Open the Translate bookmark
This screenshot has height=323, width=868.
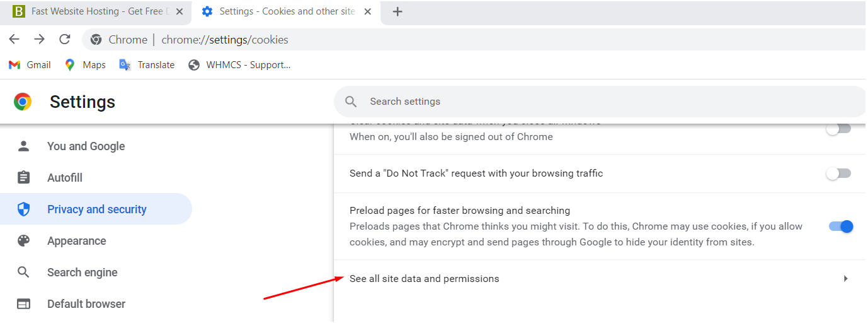pos(147,64)
